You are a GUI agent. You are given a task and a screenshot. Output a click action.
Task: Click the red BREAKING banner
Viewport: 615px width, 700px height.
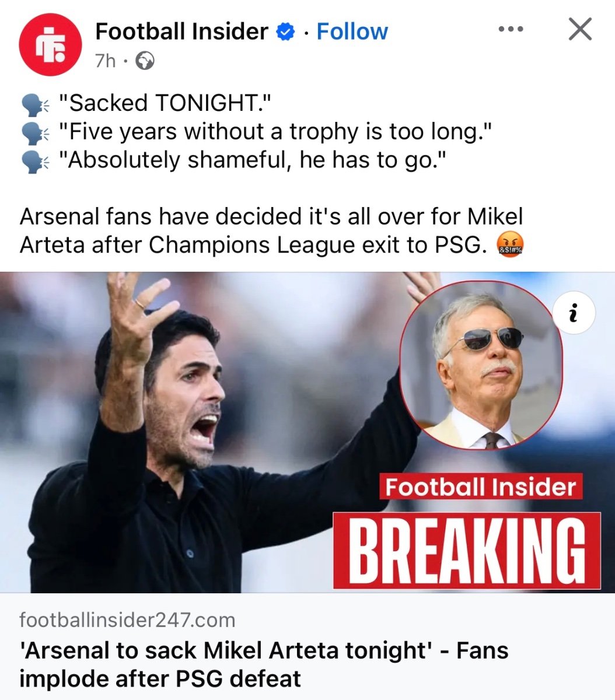(467, 551)
